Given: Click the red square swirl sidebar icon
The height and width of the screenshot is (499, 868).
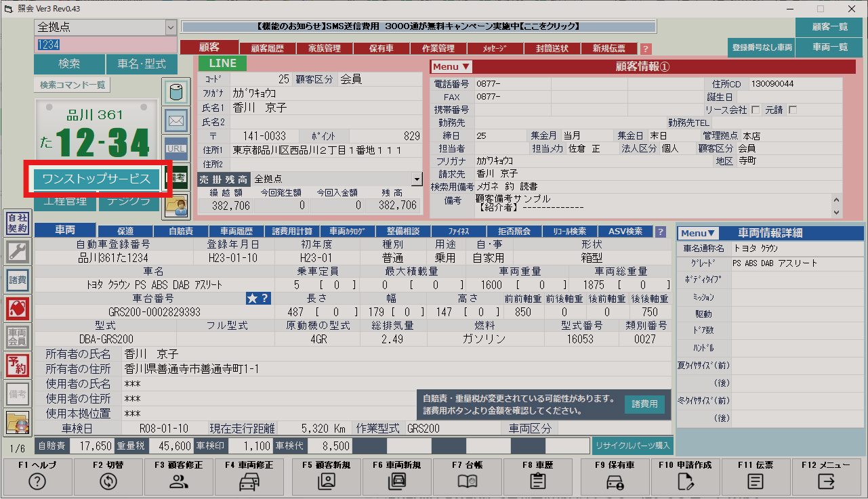Looking at the screenshot, I should click(x=17, y=308).
